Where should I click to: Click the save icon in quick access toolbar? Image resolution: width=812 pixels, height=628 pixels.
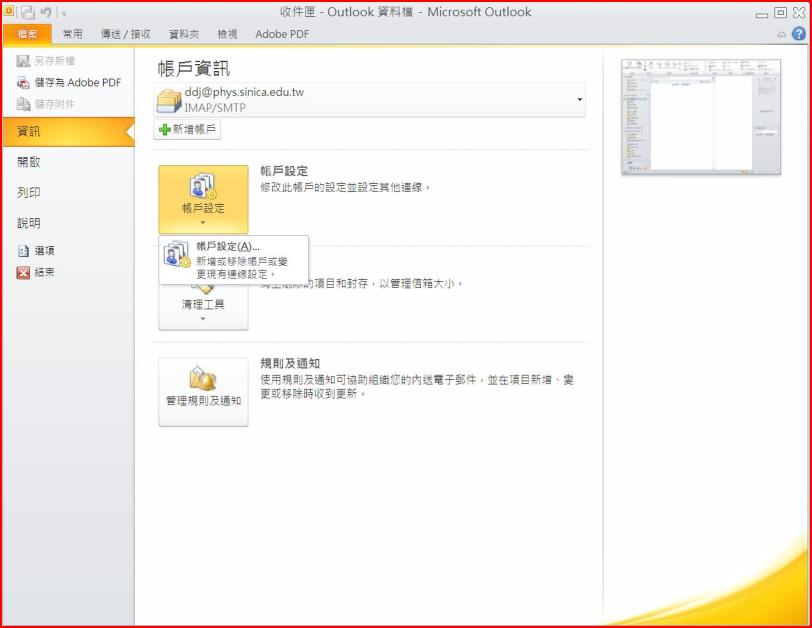[27, 12]
